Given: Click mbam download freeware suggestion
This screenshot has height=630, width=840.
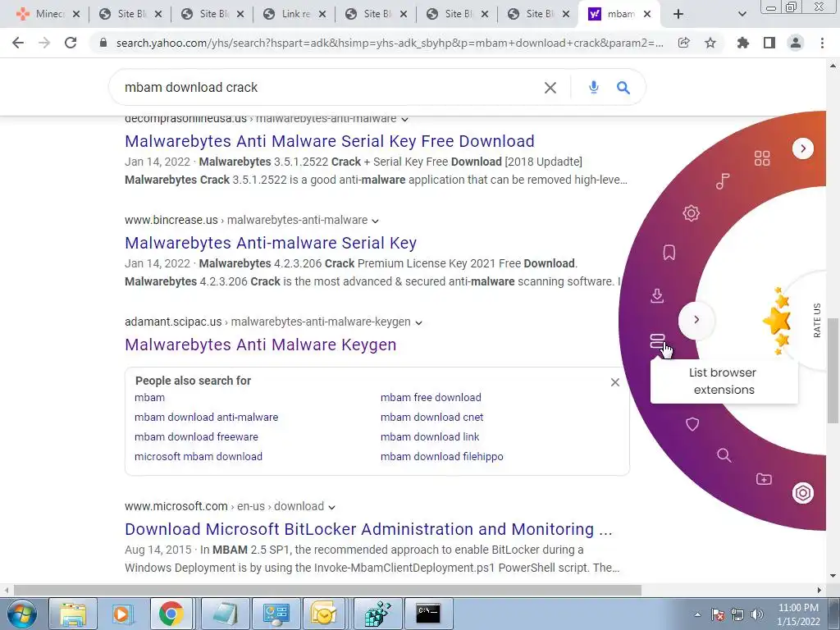Looking at the screenshot, I should click(196, 436).
